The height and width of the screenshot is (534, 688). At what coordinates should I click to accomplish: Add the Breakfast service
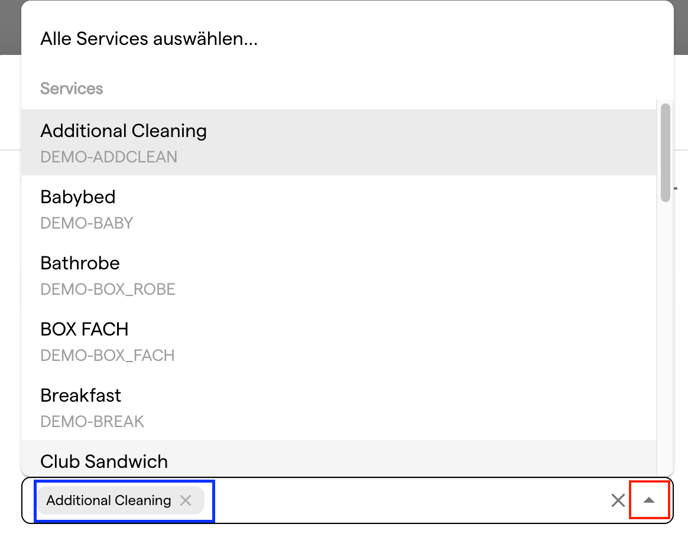[338, 407]
